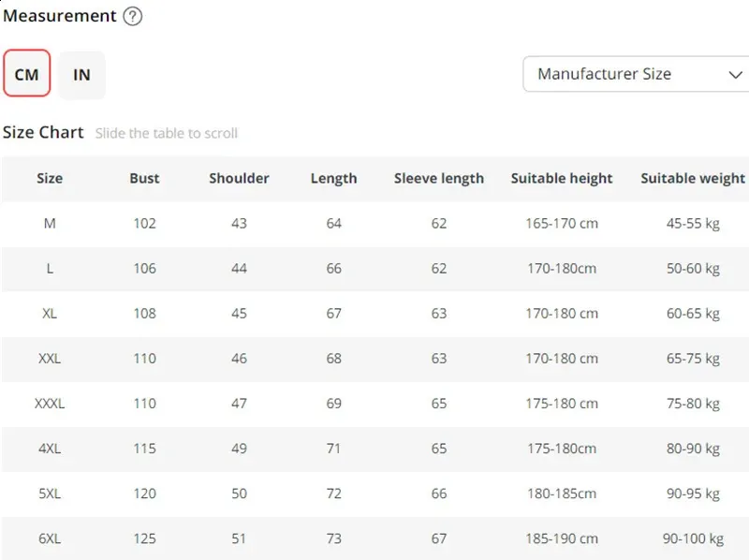Click the L suitable height 170-180cm cell
The image size is (749, 560).
point(562,268)
